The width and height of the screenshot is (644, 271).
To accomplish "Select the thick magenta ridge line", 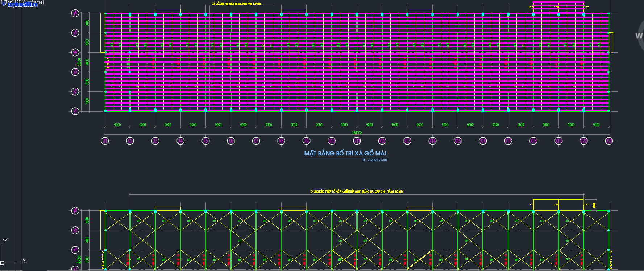I will pyautogui.click(x=357, y=62).
